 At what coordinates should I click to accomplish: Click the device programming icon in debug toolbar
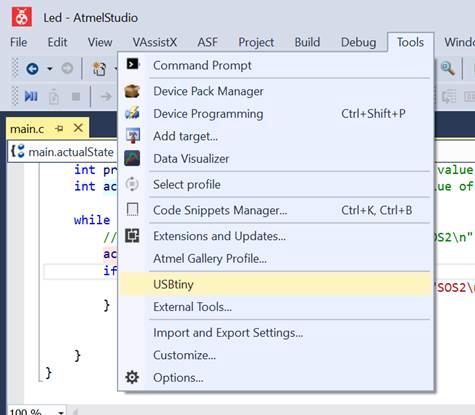click(54, 97)
